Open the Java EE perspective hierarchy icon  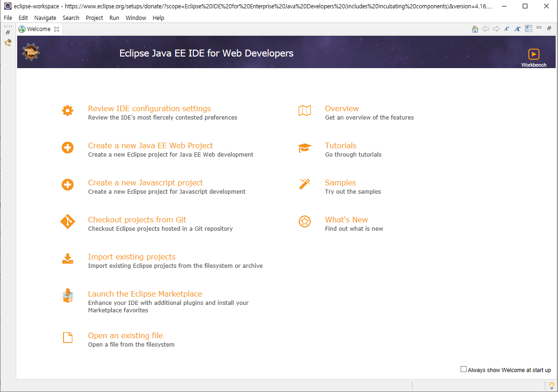[x=8, y=43]
